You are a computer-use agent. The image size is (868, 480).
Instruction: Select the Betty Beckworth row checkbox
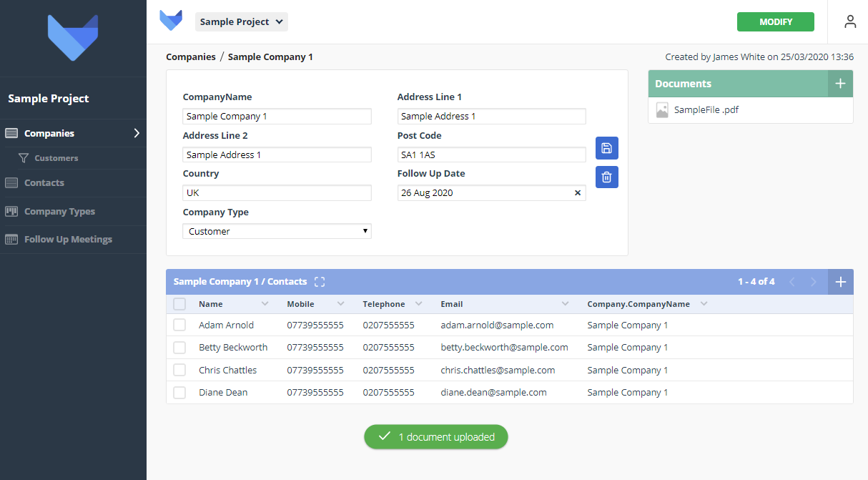click(179, 348)
